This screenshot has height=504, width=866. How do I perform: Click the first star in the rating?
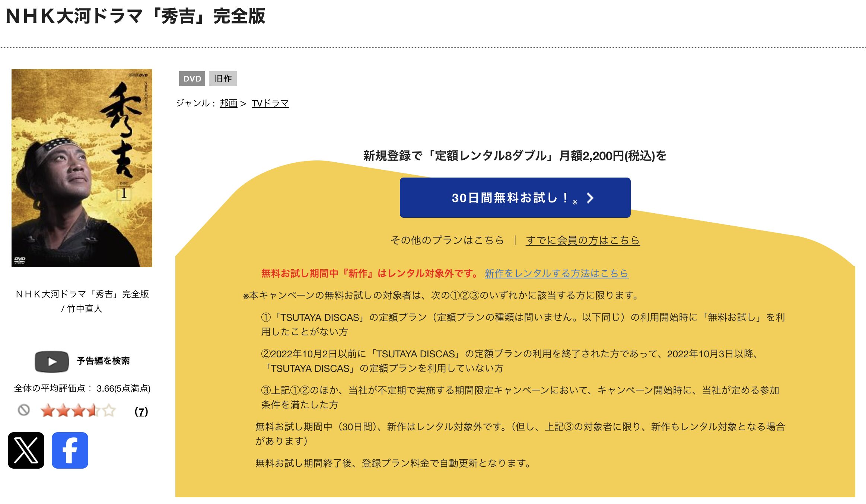point(48,411)
